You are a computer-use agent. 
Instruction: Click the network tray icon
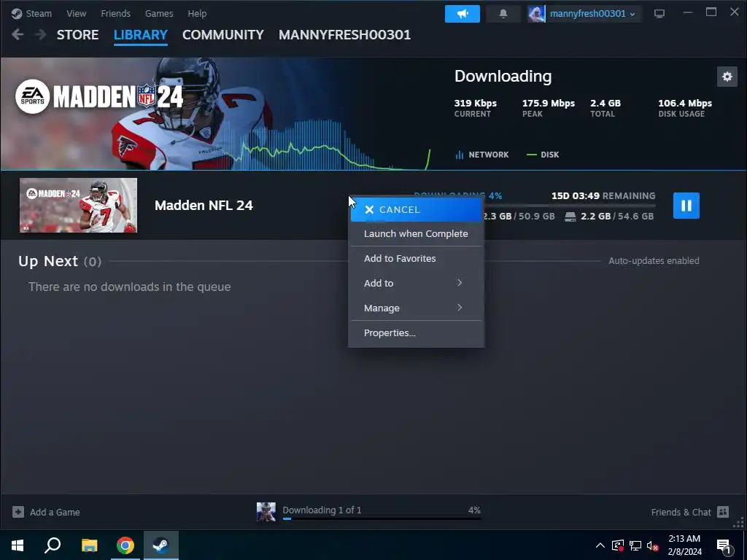[x=635, y=545]
